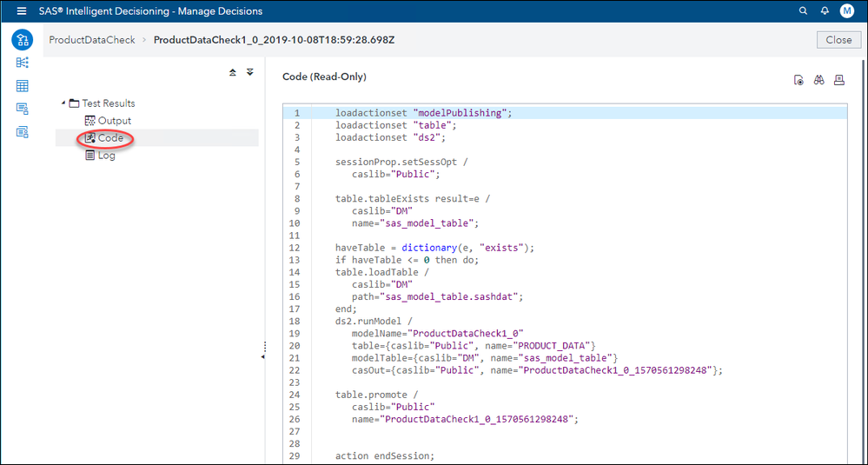Click the Close button
The image size is (868, 465).
point(838,40)
